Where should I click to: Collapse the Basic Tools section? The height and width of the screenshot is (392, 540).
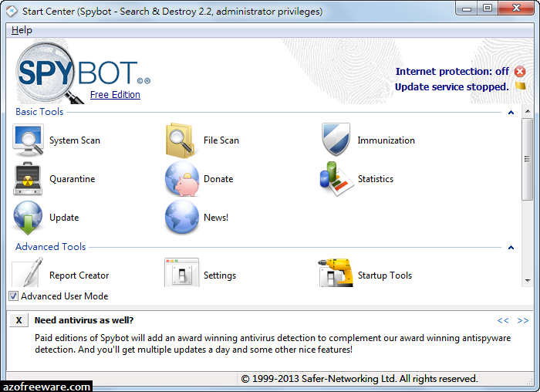tap(511, 113)
